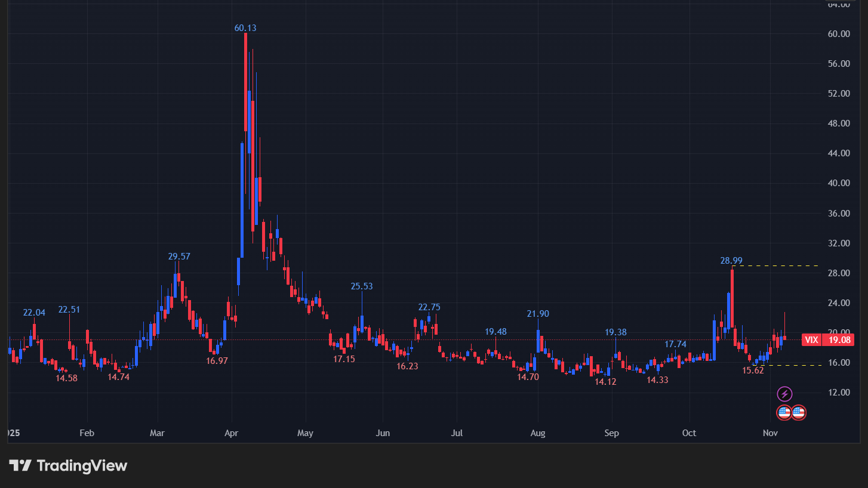Select the 14.12 low price label
This screenshot has height=488, width=868.
click(605, 382)
